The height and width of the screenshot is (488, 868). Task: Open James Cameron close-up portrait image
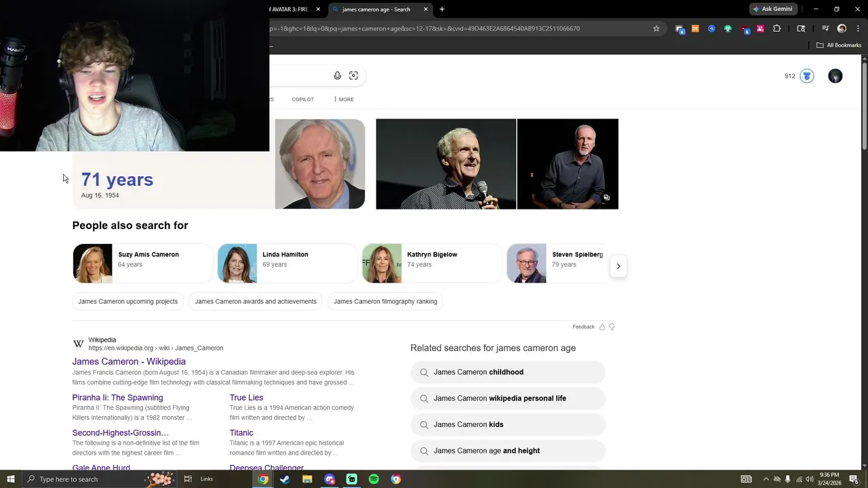point(320,164)
